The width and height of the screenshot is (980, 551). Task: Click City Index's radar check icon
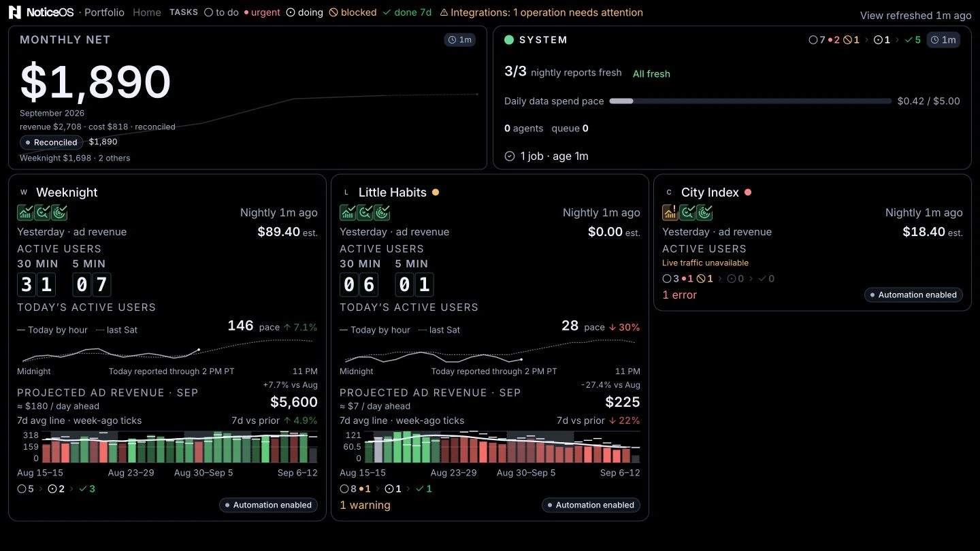point(704,212)
